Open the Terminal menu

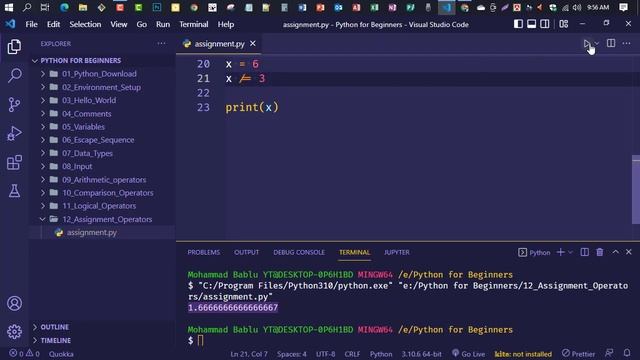[x=193, y=24]
